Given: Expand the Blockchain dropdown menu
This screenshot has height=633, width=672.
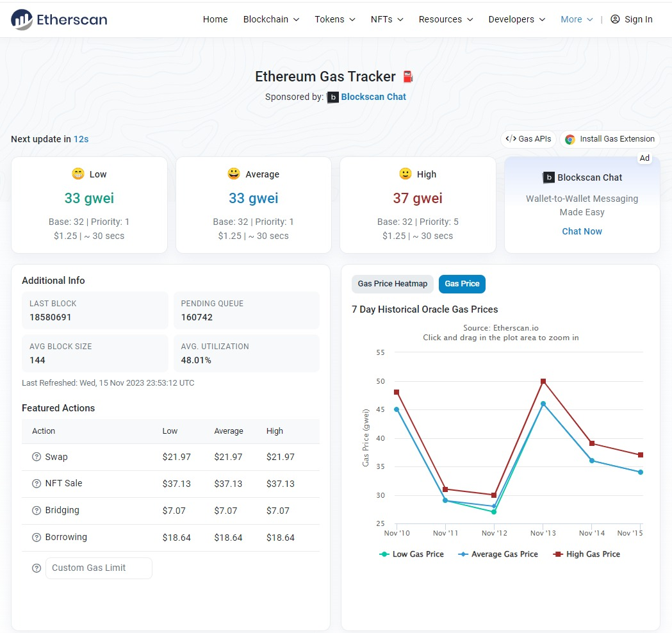Looking at the screenshot, I should tap(271, 19).
